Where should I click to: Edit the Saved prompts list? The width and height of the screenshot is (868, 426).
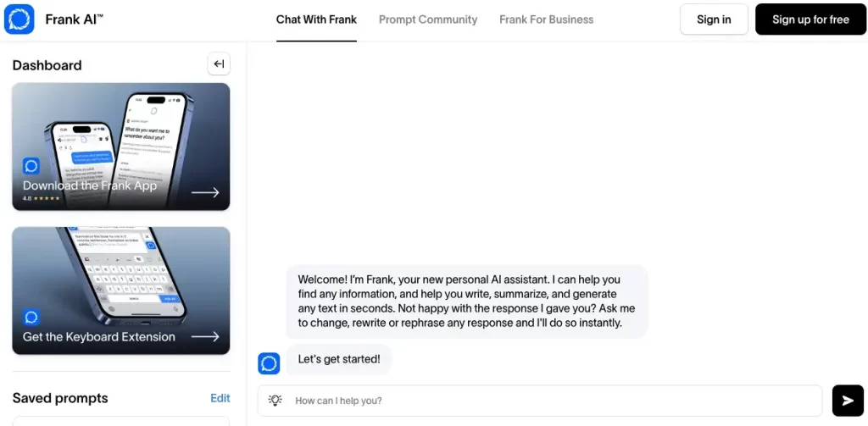[220, 398]
